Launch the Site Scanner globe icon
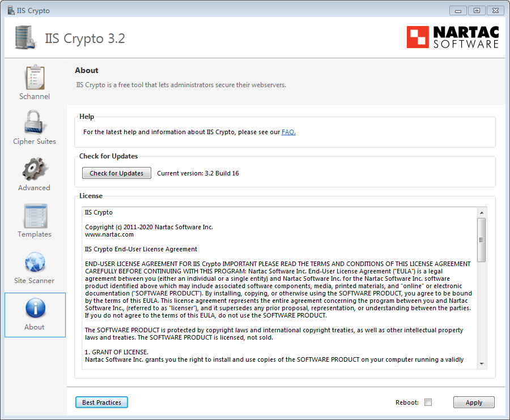510x420 pixels. [35, 262]
